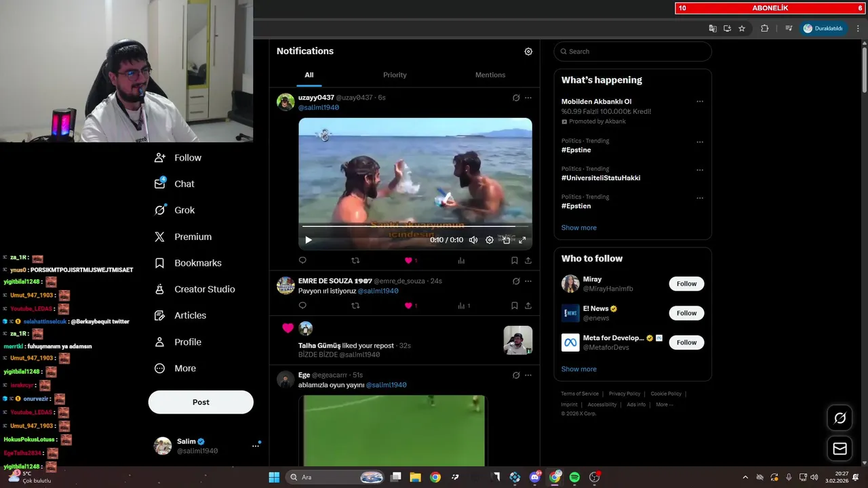Seek on the video progress bar
Screen dimensions: 868x488
point(415,226)
